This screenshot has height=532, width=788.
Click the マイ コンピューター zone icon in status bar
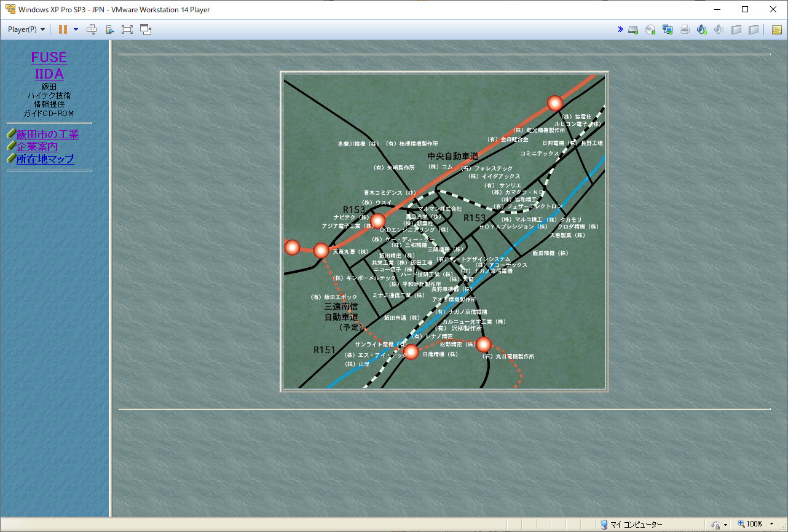(x=604, y=525)
